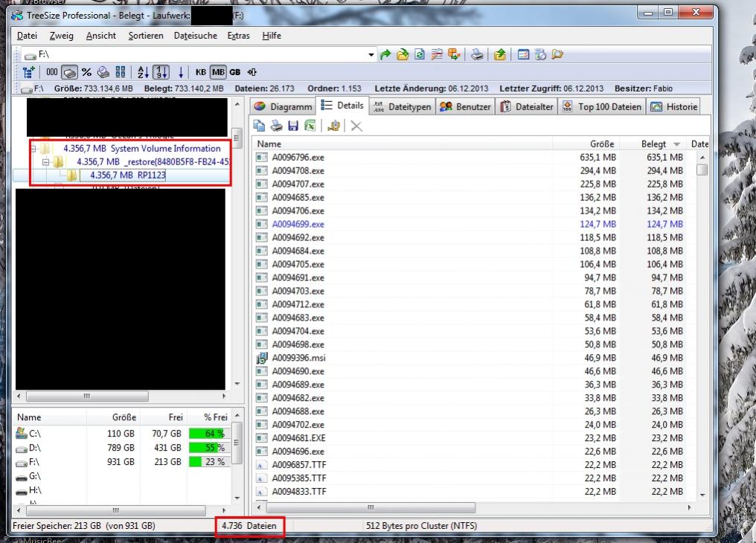
Task: Switch size unit to MB
Action: [x=218, y=72]
